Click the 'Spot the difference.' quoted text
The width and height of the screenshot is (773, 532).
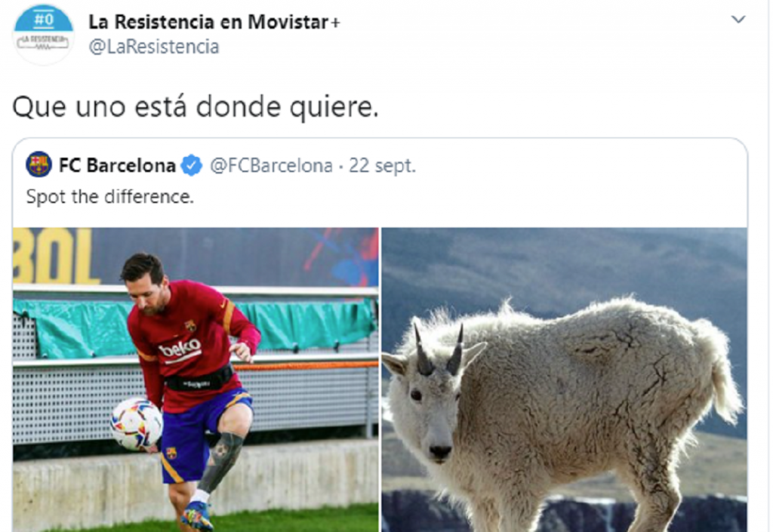[110, 196]
